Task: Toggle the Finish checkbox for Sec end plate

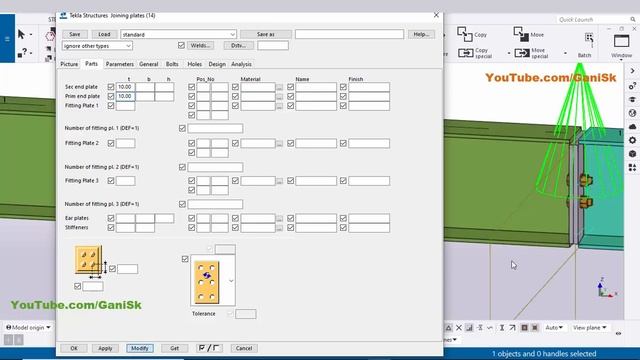Action: coord(343,87)
